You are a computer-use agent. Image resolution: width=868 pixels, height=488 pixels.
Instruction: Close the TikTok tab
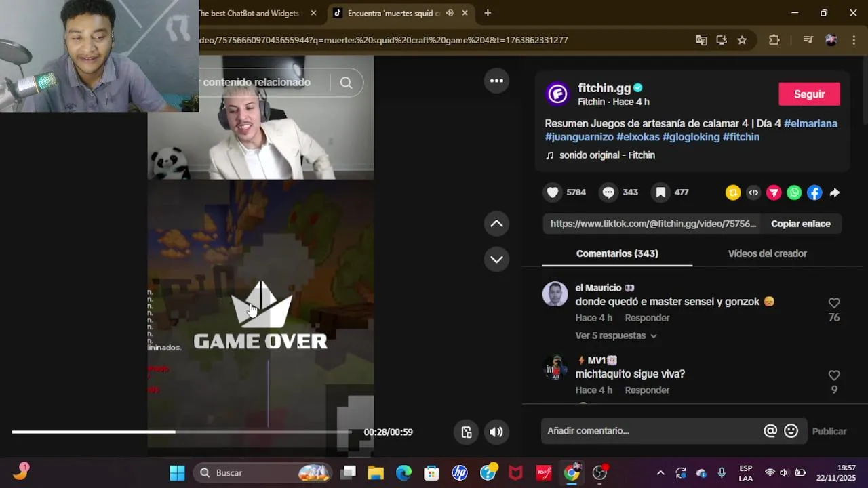point(465,13)
